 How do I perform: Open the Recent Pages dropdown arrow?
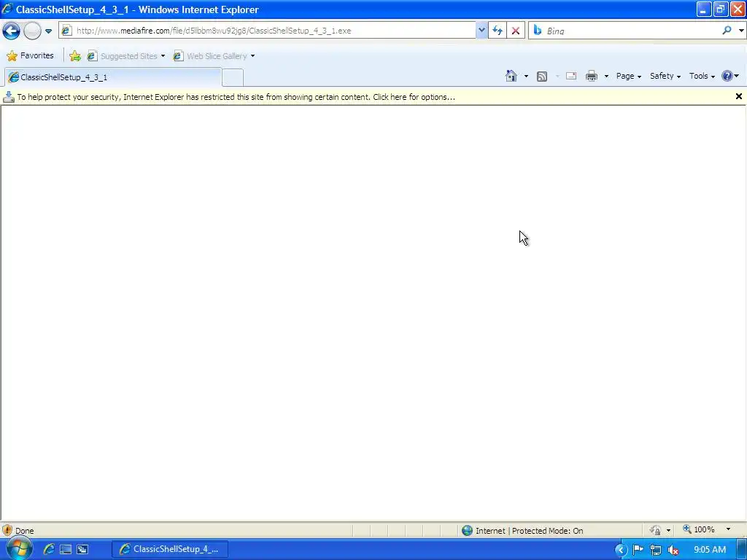49,31
